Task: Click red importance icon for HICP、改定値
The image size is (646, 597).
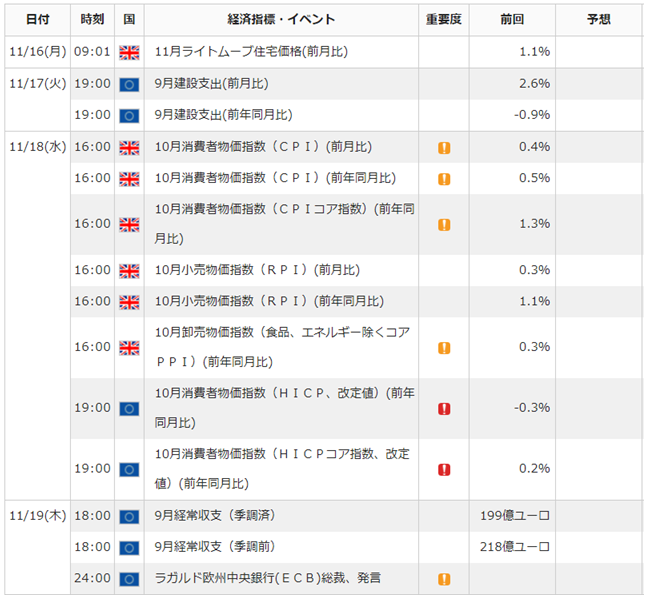Action: tap(444, 409)
